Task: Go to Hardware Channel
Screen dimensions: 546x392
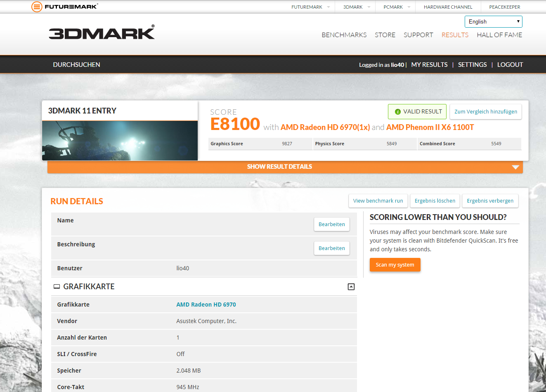Action: 448,7
